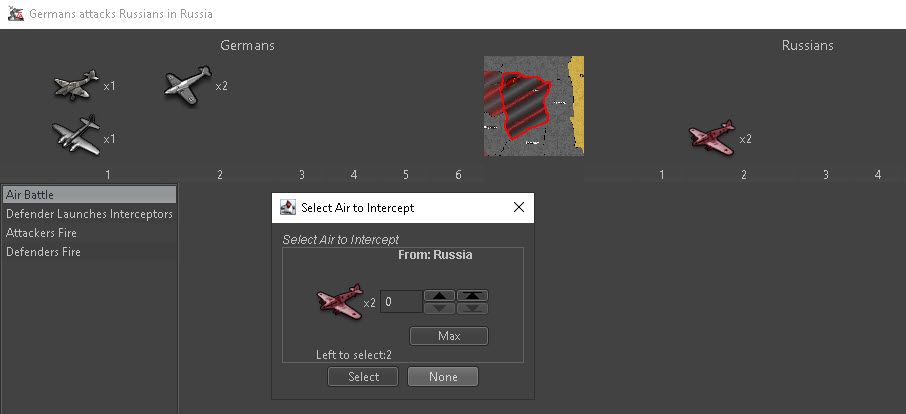
Task: Click the German fighter plane icon
Action: click(188, 86)
